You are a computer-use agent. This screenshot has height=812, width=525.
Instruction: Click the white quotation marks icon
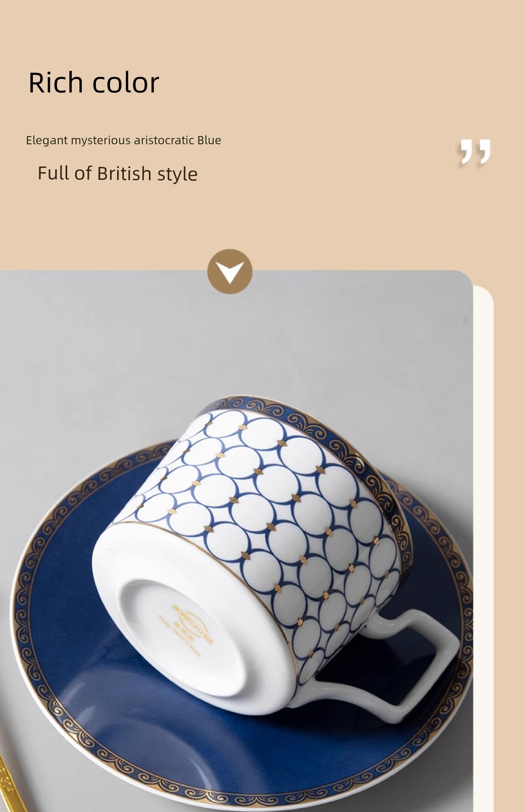475,152
